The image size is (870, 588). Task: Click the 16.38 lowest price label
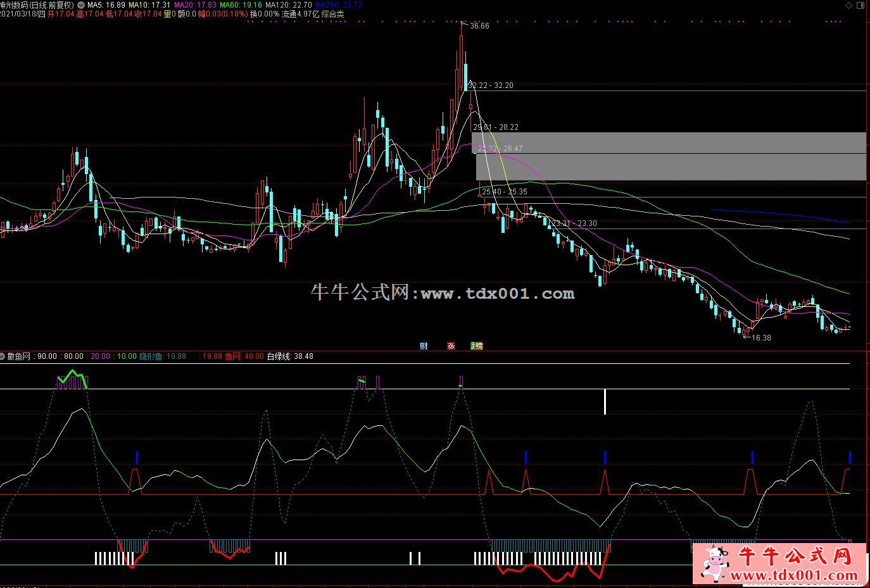pos(761,338)
